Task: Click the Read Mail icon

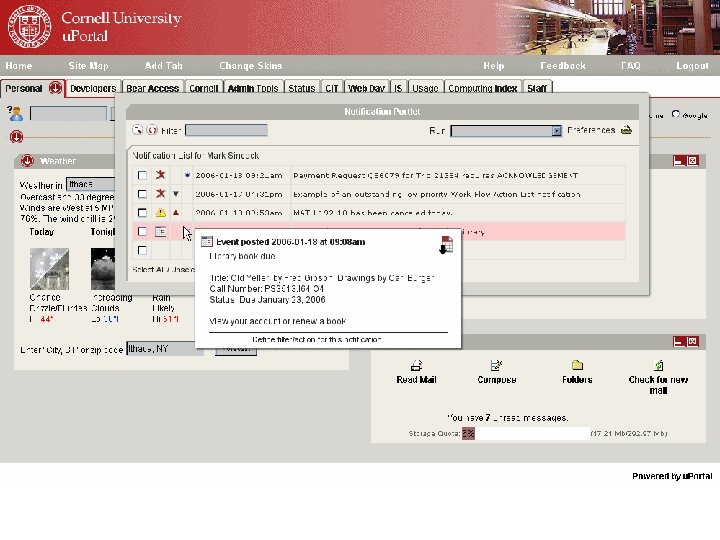Action: click(x=416, y=366)
